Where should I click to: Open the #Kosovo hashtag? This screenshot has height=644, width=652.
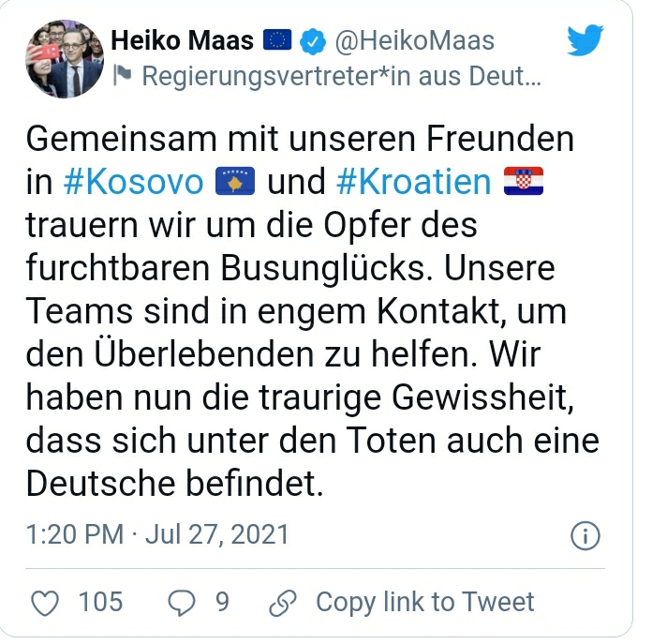(134, 182)
